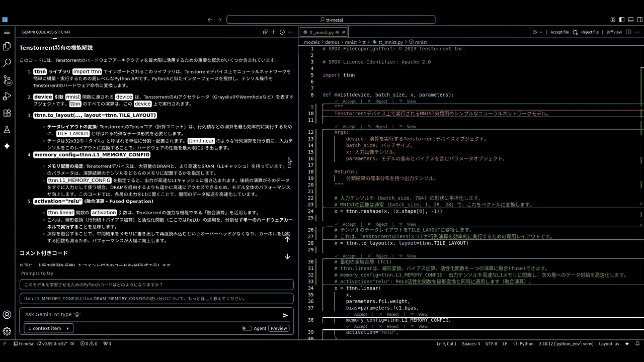Open the Accounts icon in activity bar
Screen dimensions: 644x362
(x=7, y=315)
